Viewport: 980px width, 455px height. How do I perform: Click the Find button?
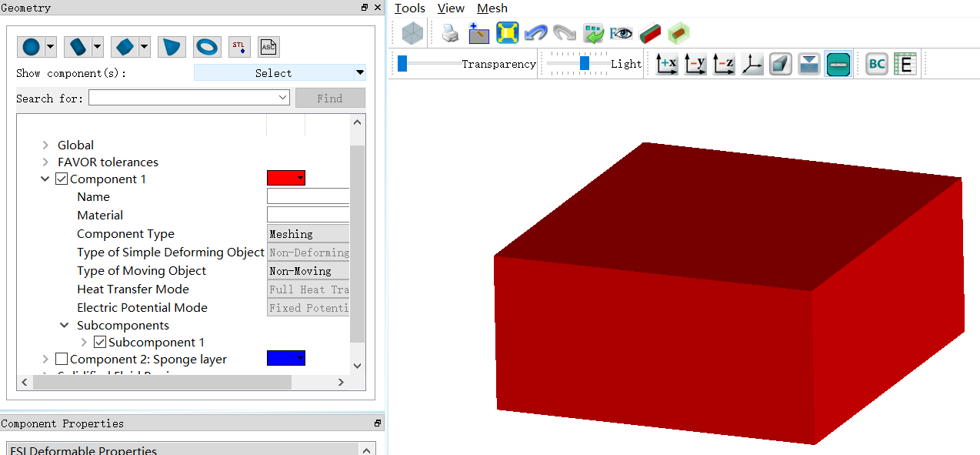[330, 97]
